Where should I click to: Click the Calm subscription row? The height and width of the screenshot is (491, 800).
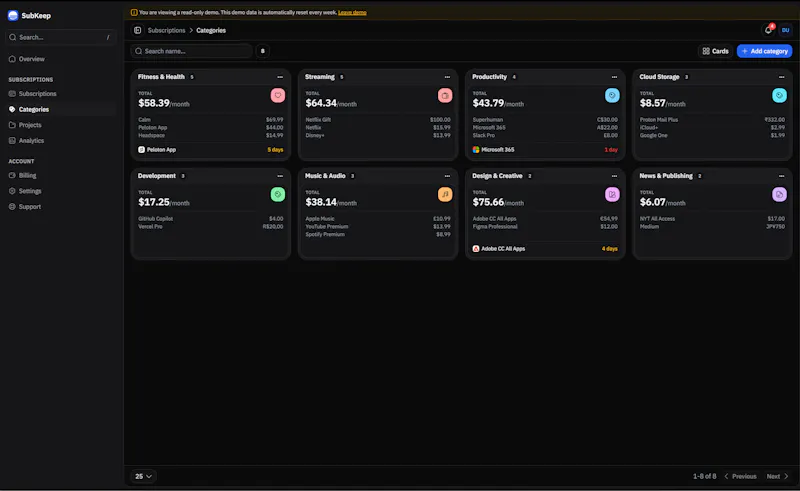tap(211, 119)
